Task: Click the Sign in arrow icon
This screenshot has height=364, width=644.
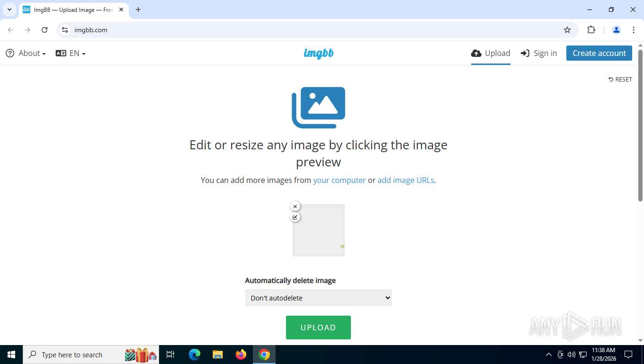Action: 525,53
